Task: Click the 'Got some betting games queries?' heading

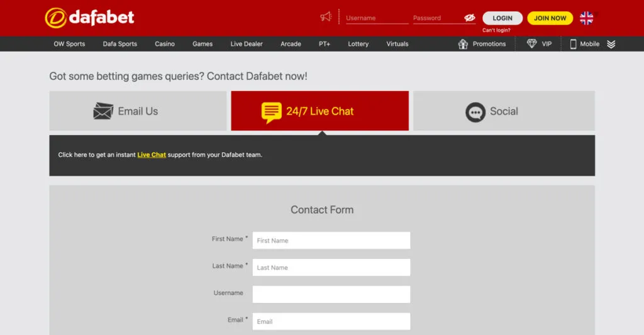Action: point(178,76)
